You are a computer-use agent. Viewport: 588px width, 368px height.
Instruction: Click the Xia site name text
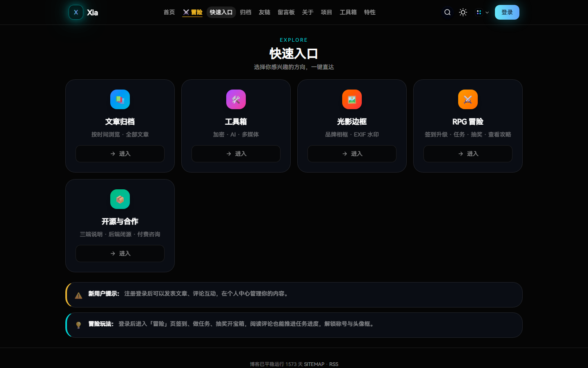(x=93, y=13)
